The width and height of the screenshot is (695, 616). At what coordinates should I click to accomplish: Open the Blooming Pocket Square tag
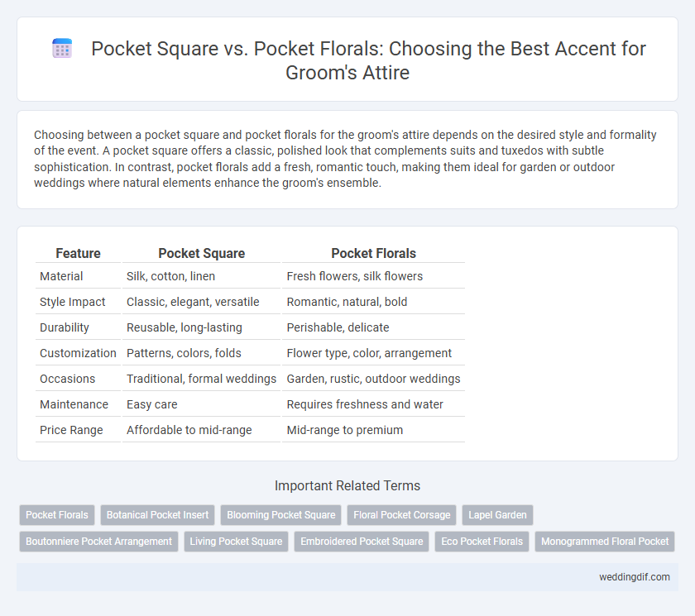pos(281,515)
